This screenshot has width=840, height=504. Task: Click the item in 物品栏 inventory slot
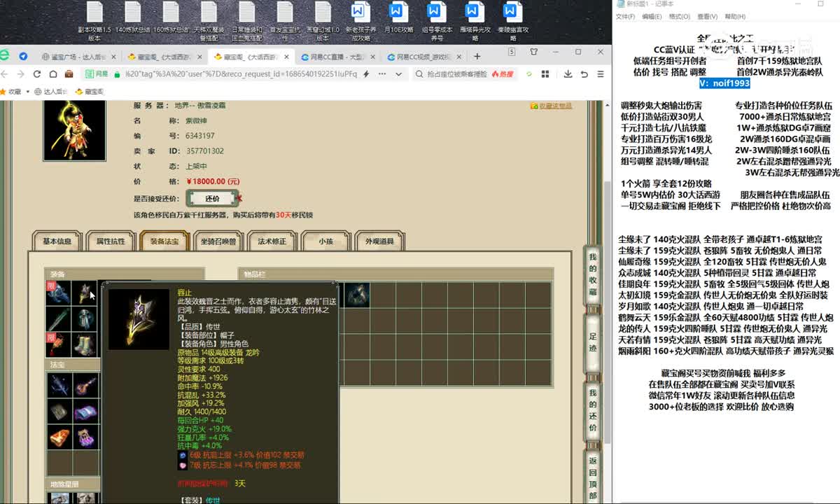[357, 295]
